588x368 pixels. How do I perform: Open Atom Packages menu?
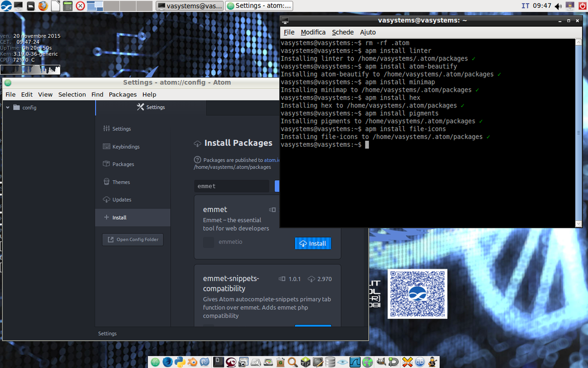(x=122, y=94)
